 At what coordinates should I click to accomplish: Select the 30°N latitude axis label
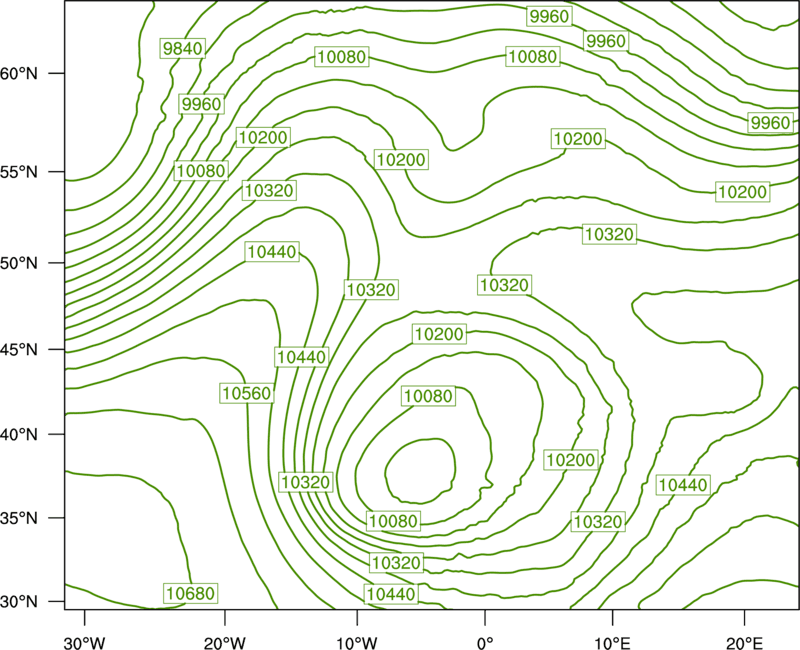[x=19, y=602]
